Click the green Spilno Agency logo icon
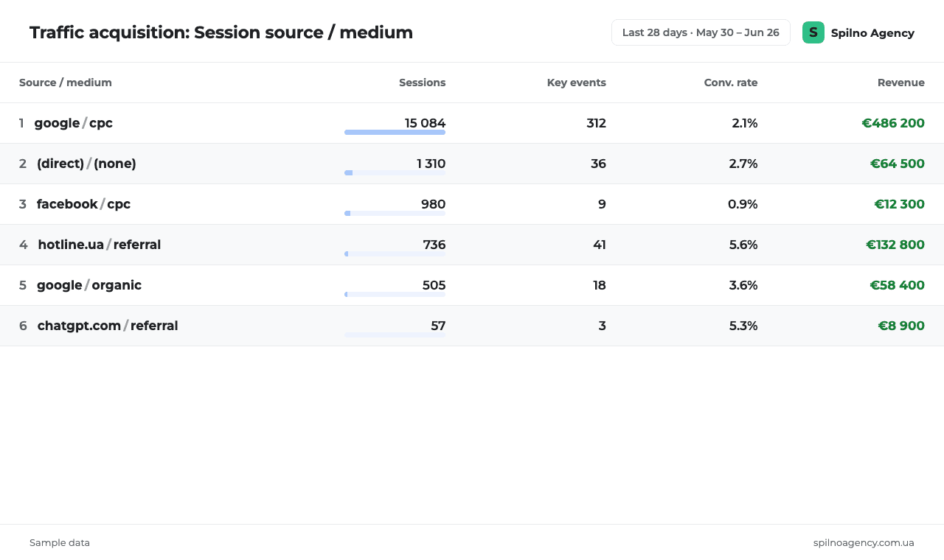This screenshot has height=560, width=944. (813, 32)
